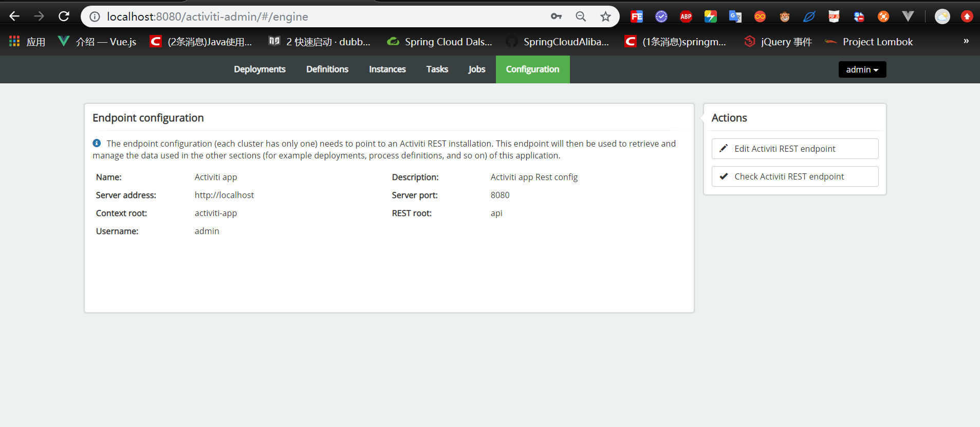
Task: Select the admin username value
Action: point(207,231)
